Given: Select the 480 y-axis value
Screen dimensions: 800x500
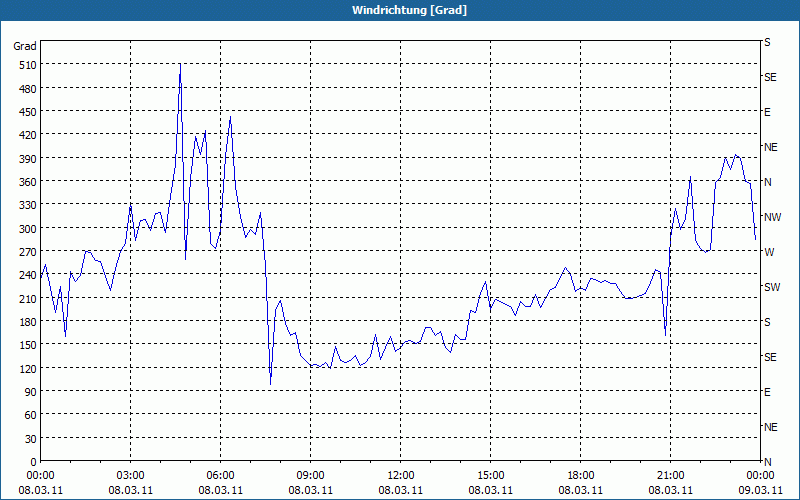Looking at the screenshot, I should pos(28,89).
